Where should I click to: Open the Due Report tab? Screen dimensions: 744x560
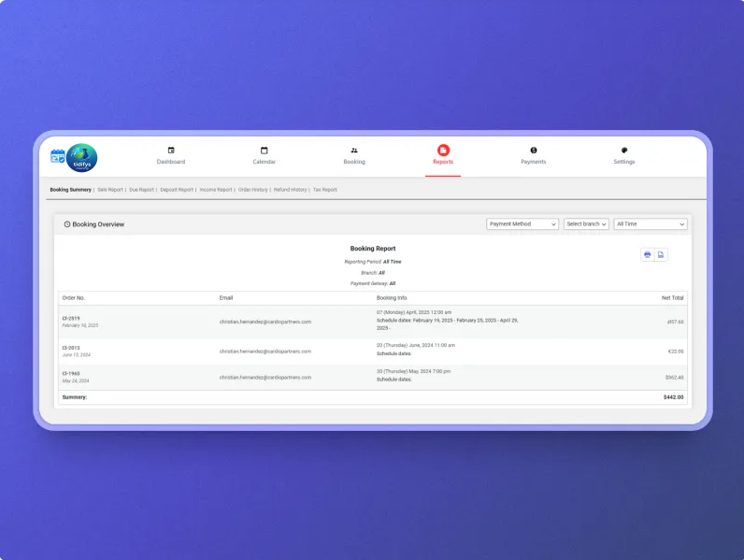pyautogui.click(x=141, y=190)
